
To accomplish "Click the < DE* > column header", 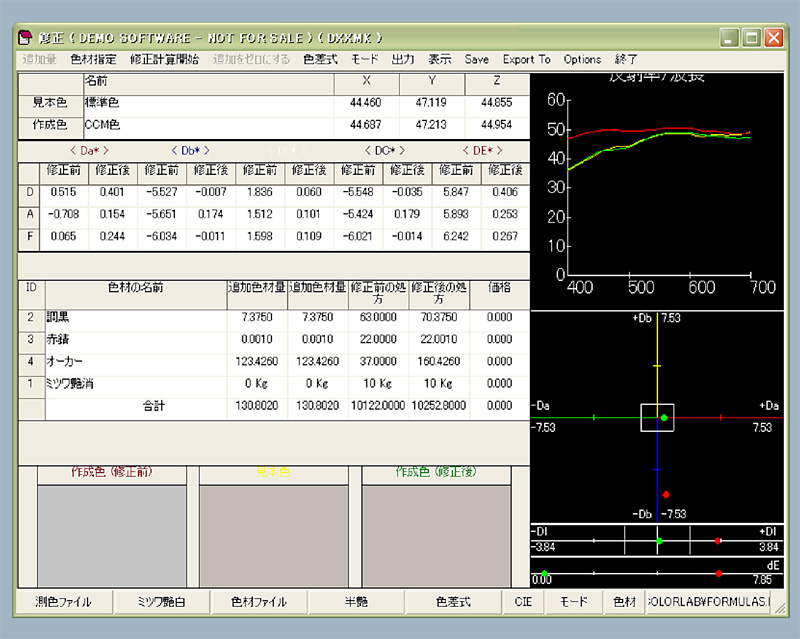I will tap(483, 151).
